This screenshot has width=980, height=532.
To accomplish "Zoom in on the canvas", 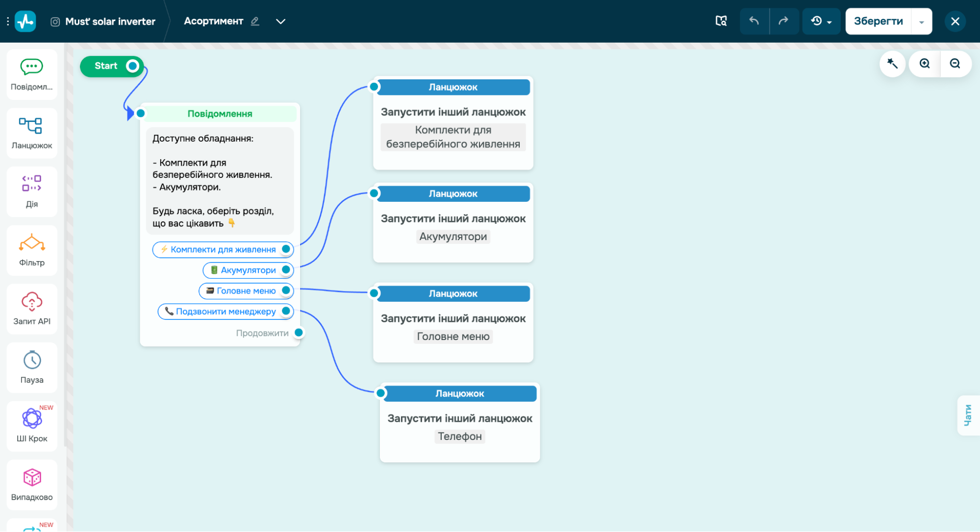I will tap(925, 64).
